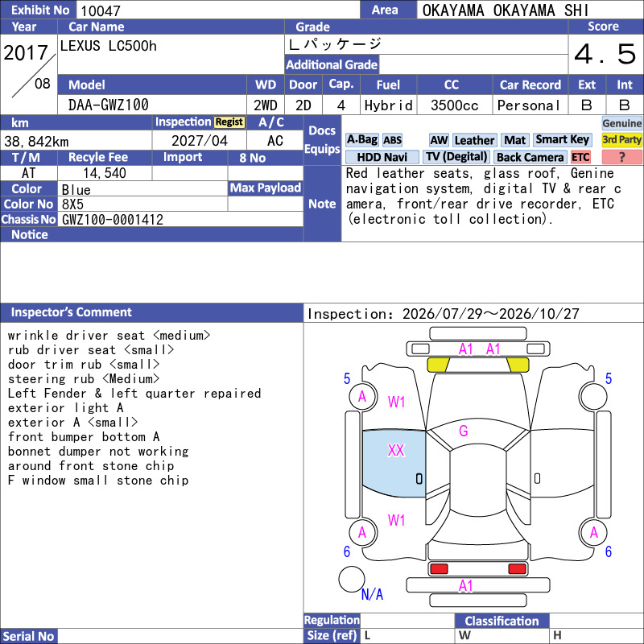The height and width of the screenshot is (644, 644).
Task: Click the A-Bag equipment badge
Action: point(361,140)
